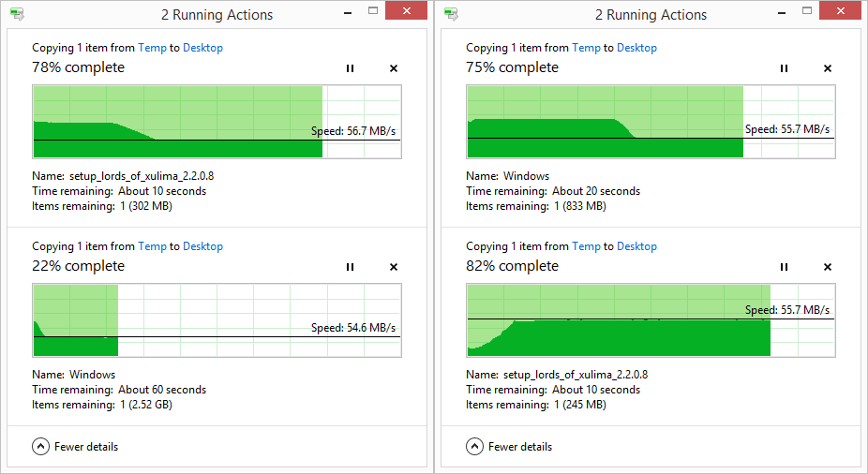Open Temp link in the 75% complete copy

(586, 48)
